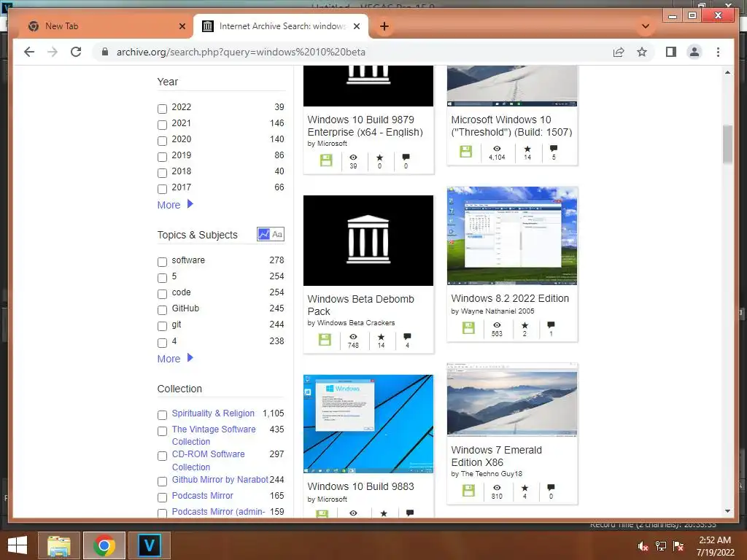Open Action Center flag tray icon

point(678,546)
